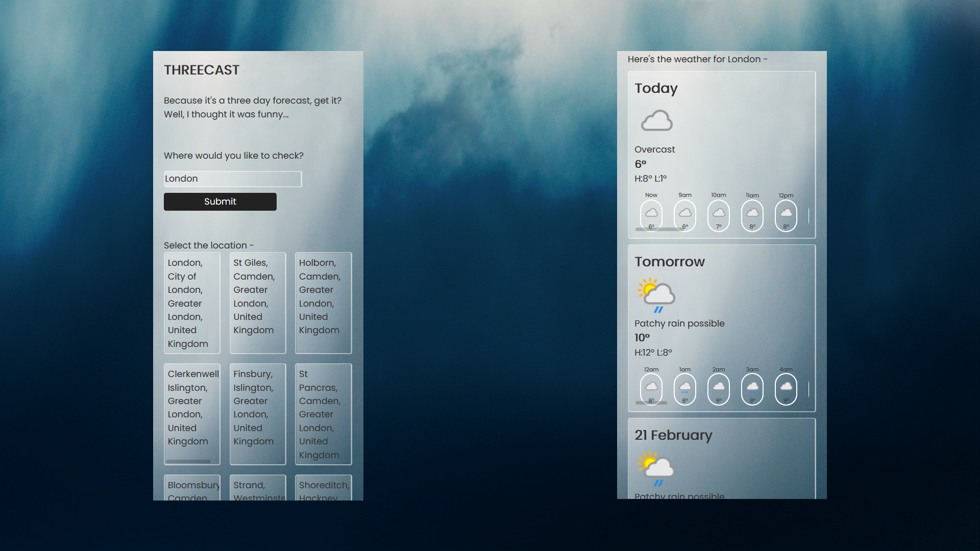The image size is (980, 551).
Task: Click Tomorrow's patchy rain weather icon
Action: tap(656, 295)
